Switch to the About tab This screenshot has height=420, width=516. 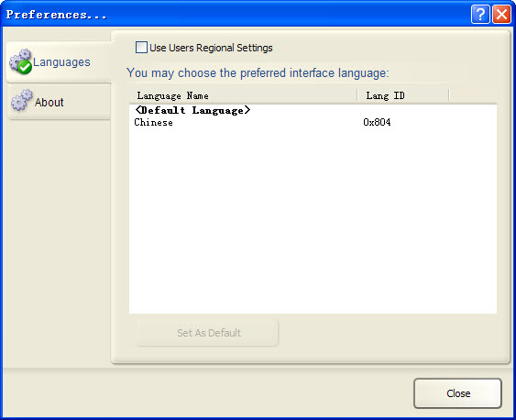tap(60, 102)
